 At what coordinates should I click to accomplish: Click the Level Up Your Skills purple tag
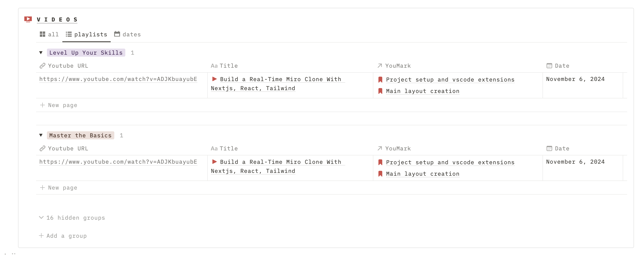point(86,53)
